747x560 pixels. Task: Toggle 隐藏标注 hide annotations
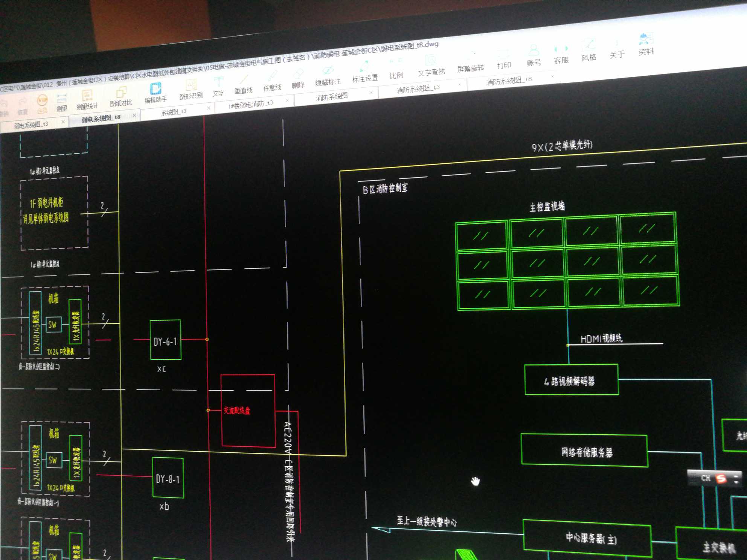point(328,76)
